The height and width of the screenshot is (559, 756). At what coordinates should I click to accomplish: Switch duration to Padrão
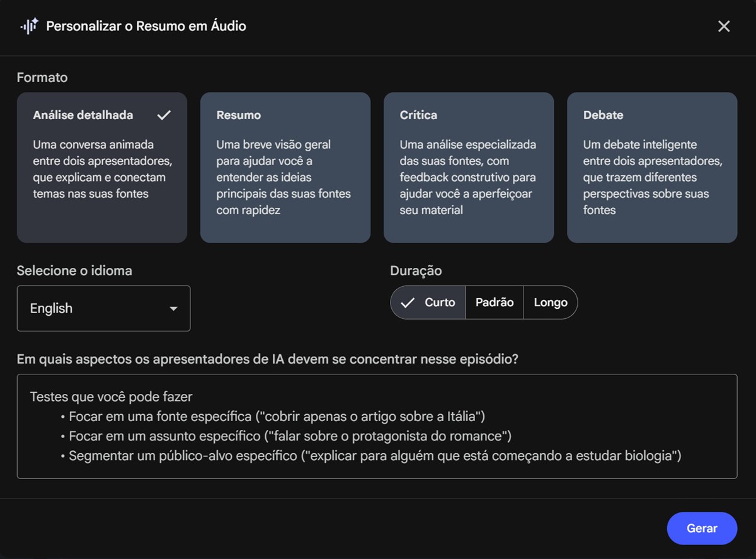pos(494,303)
